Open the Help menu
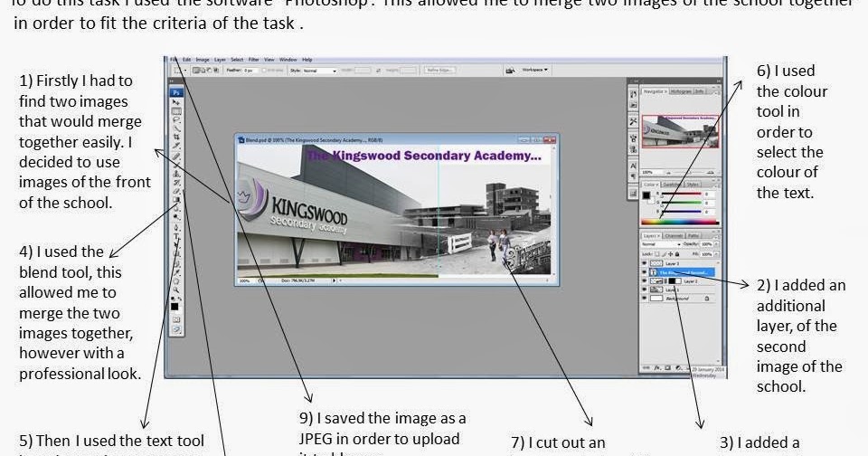The image size is (868, 456). click(307, 60)
